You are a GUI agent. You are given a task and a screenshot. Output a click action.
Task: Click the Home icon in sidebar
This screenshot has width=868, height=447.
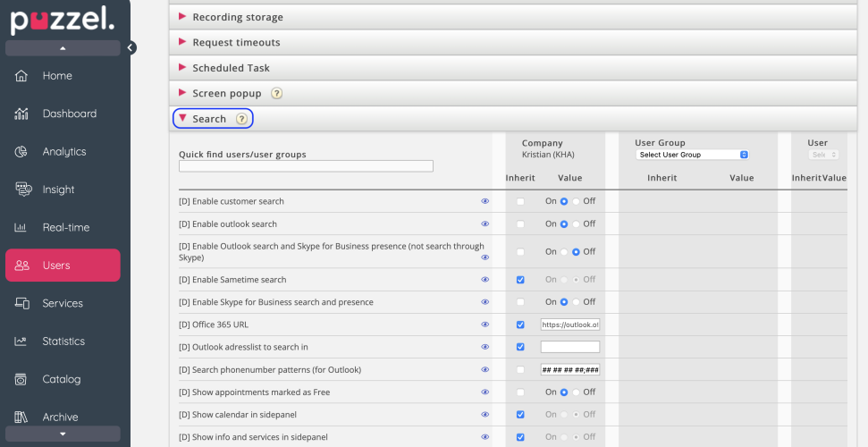22,76
